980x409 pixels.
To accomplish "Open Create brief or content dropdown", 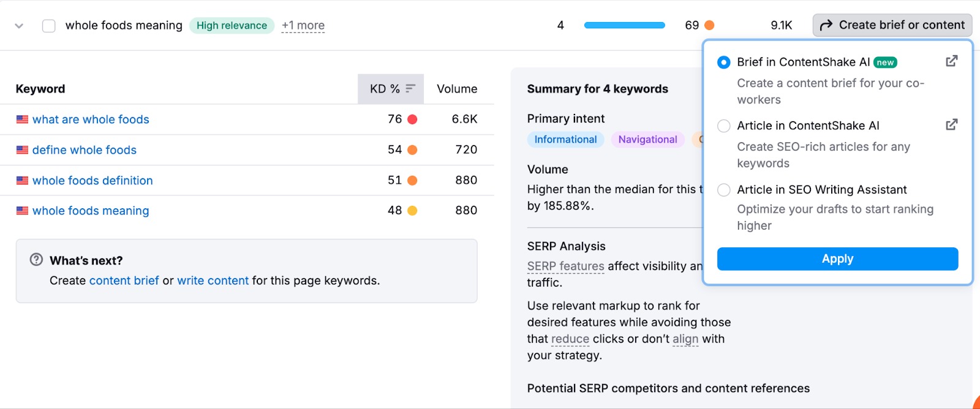I will pyautogui.click(x=892, y=25).
